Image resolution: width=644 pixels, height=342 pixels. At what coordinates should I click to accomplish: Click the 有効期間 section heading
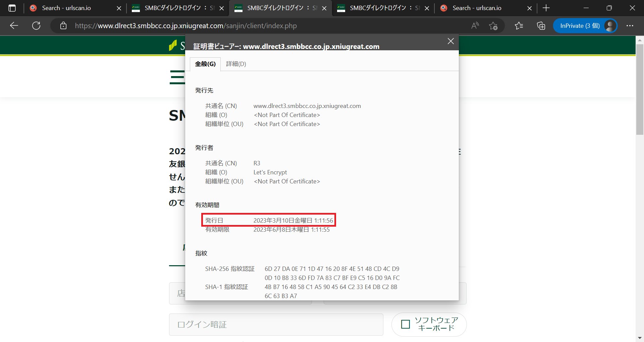coord(207,205)
